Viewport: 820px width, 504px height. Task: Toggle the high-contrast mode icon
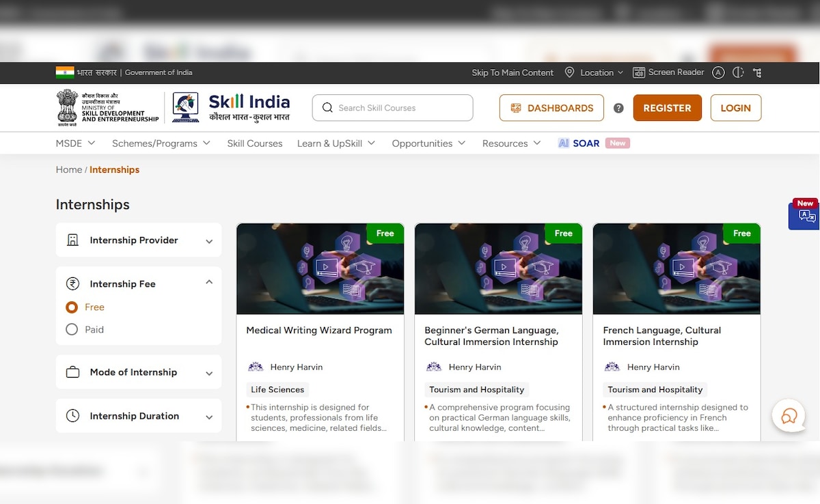coord(737,72)
